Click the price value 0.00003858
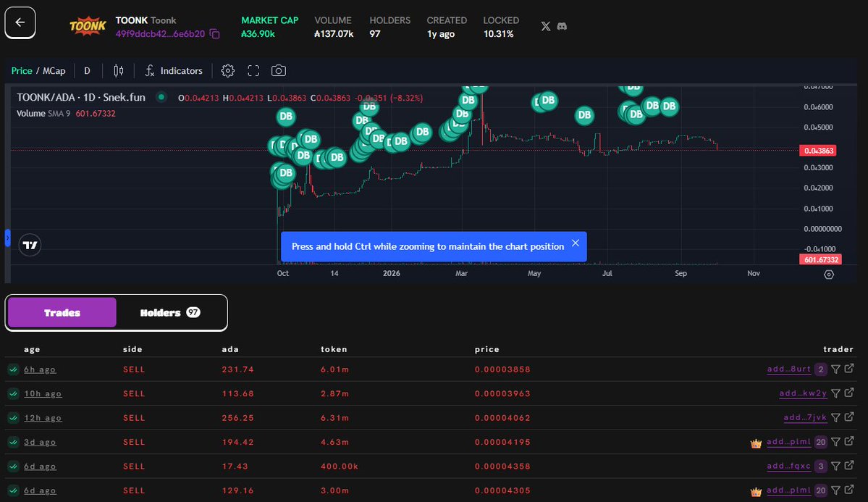This screenshot has width=868, height=502. [502, 369]
